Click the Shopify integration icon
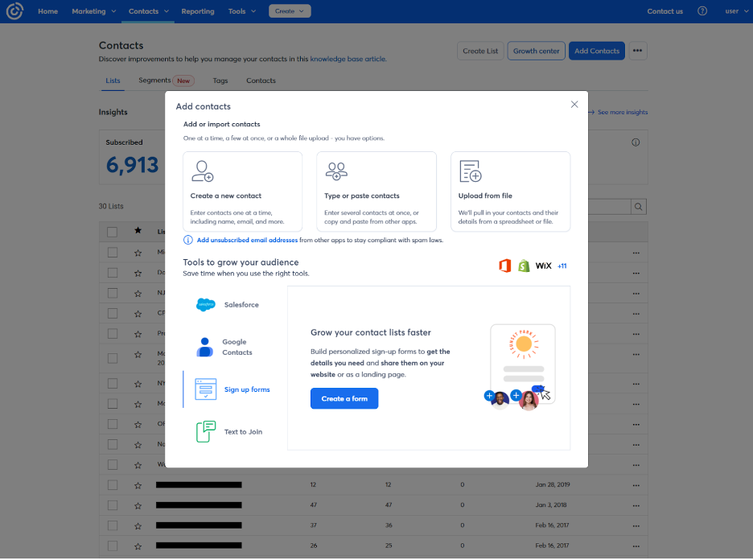This screenshot has width=753, height=560. [524, 266]
